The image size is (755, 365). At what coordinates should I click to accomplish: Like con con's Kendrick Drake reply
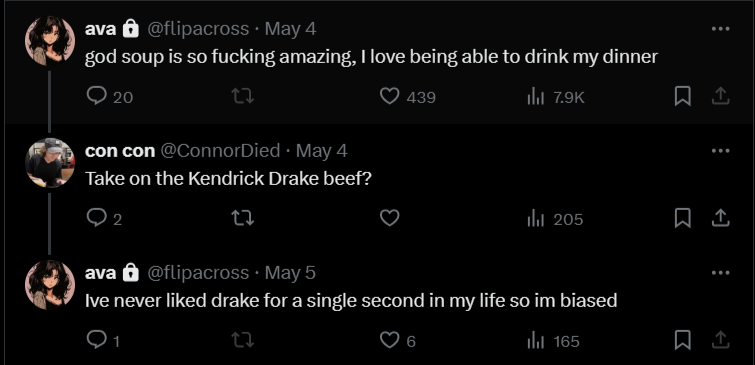click(390, 218)
